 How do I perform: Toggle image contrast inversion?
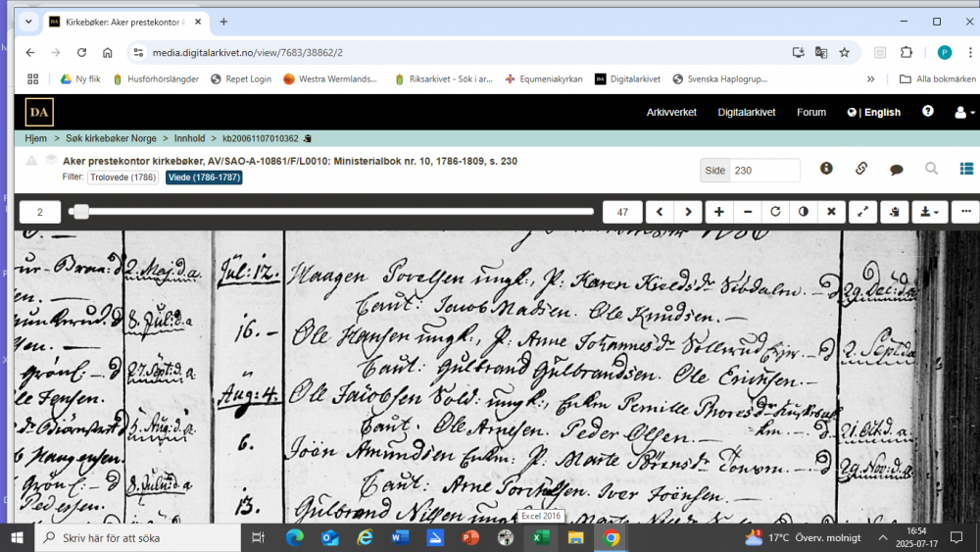(x=804, y=212)
